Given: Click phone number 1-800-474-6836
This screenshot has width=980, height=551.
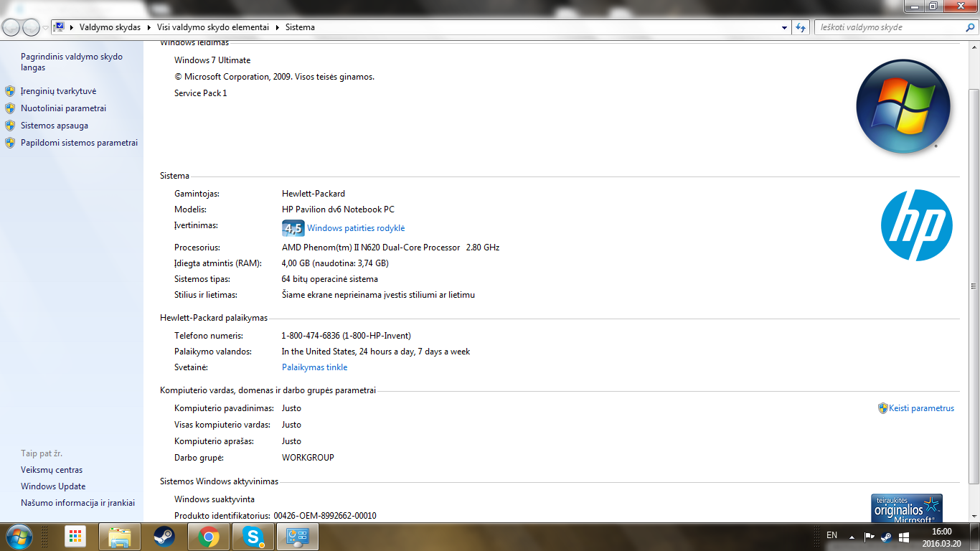Looking at the screenshot, I should pyautogui.click(x=311, y=336).
